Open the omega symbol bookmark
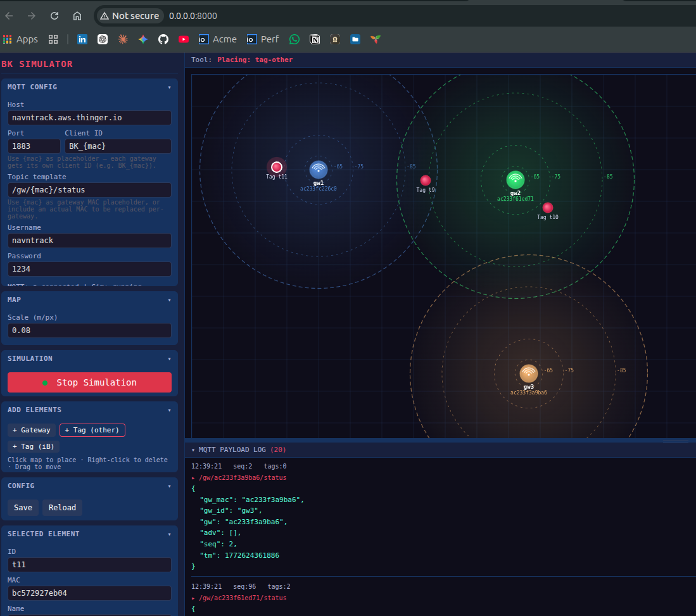696x616 pixels. click(335, 39)
